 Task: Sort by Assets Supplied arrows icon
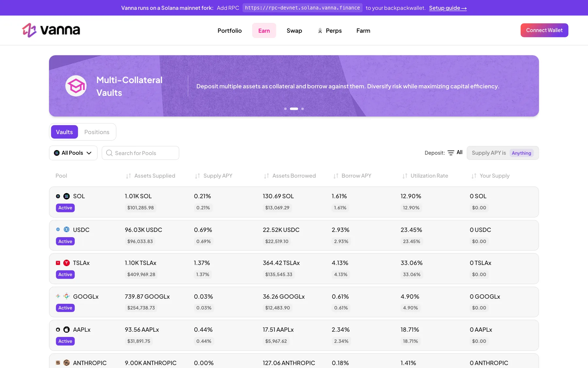click(x=128, y=176)
